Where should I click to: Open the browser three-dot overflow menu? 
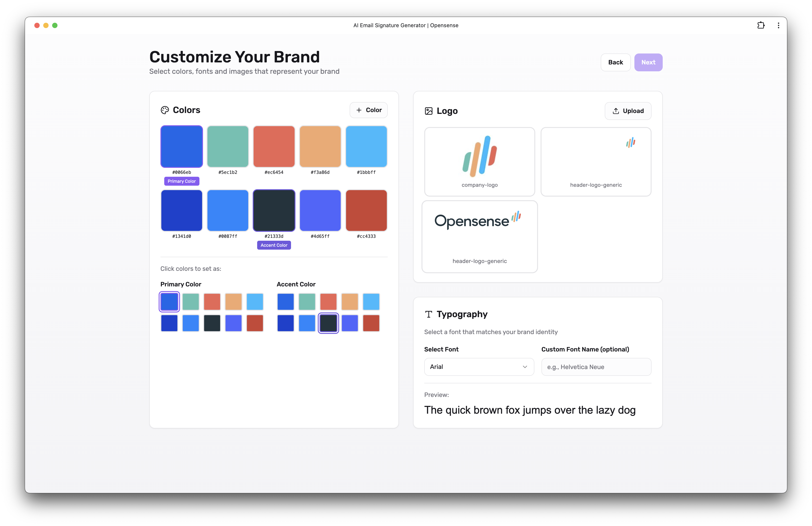[x=778, y=25]
